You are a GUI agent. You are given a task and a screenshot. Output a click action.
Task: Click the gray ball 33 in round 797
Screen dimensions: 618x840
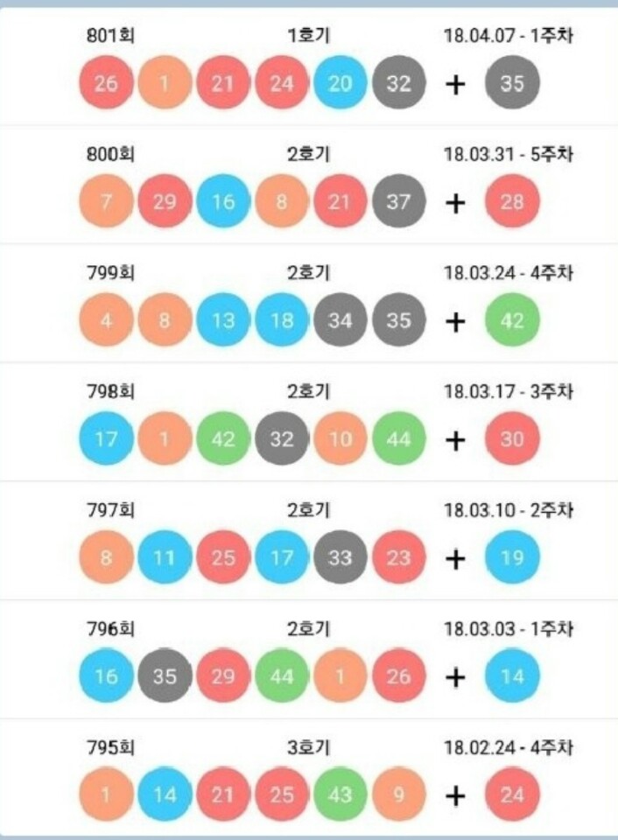click(340, 557)
